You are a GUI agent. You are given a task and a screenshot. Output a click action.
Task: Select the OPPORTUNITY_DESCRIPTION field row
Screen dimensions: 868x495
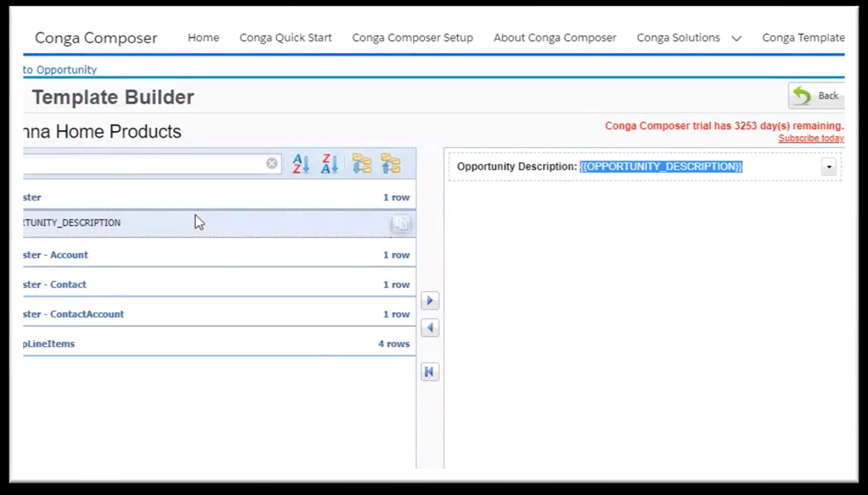(219, 223)
